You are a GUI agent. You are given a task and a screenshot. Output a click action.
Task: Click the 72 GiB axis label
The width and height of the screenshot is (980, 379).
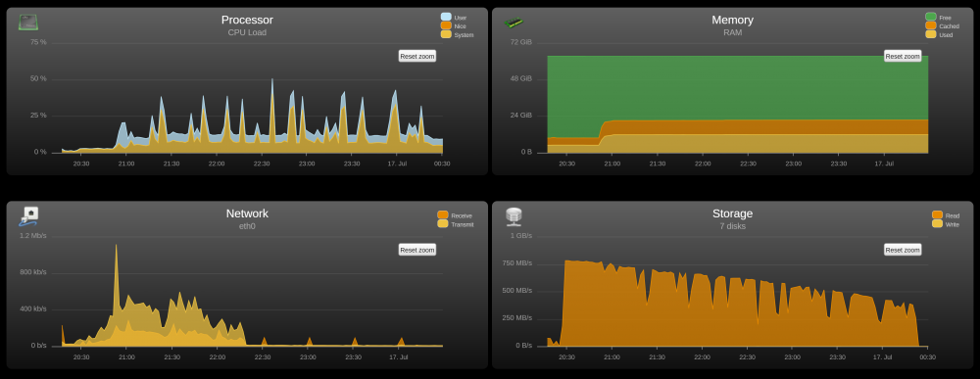point(521,42)
